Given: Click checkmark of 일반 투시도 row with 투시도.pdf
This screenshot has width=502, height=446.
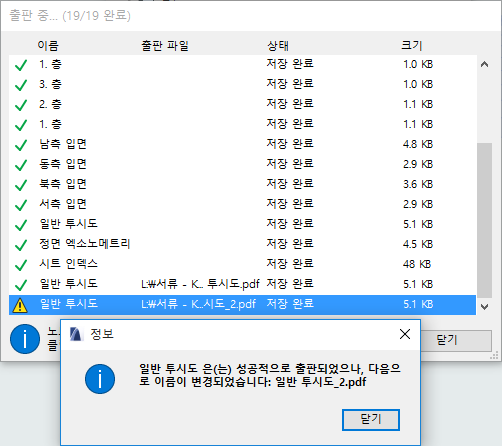Looking at the screenshot, I should coord(21,285).
